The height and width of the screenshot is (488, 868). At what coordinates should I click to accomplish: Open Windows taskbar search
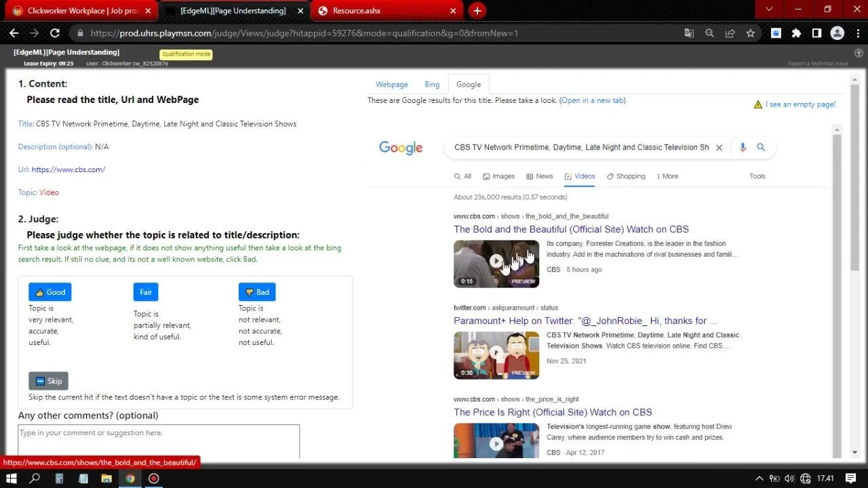pyautogui.click(x=35, y=478)
